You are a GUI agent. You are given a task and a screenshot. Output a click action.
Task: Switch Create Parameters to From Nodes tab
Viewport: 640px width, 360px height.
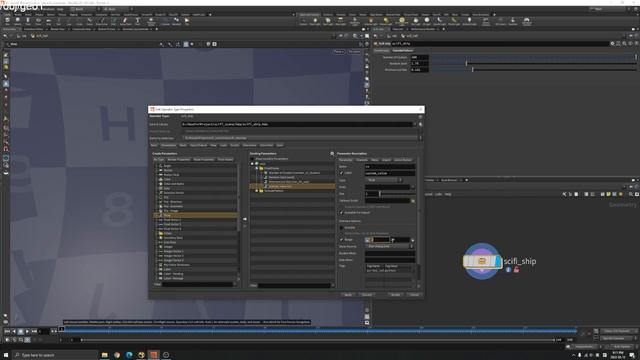pos(225,160)
